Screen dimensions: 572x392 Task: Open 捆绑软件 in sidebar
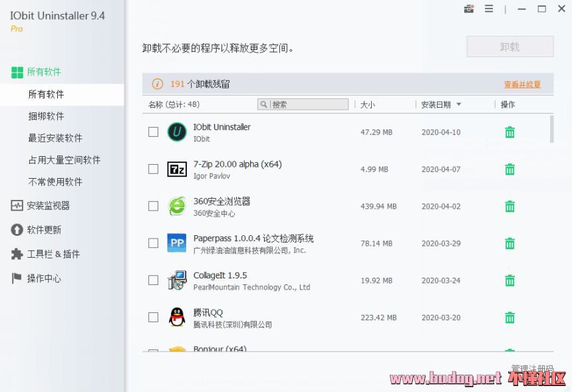46,116
